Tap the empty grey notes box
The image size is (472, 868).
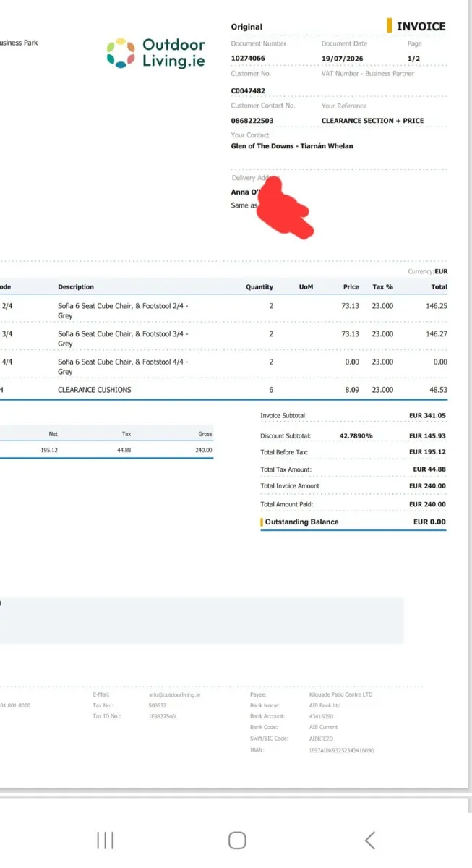[202, 621]
